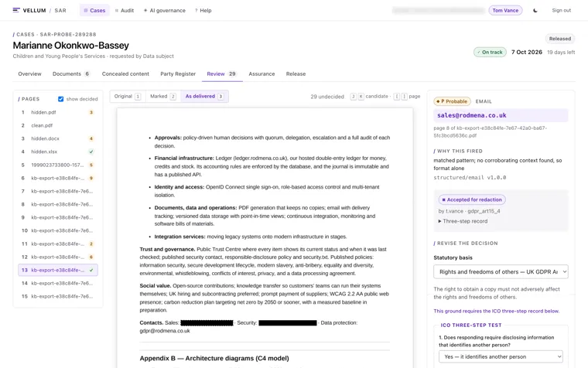Click the 29 undecided counter

coord(327,97)
